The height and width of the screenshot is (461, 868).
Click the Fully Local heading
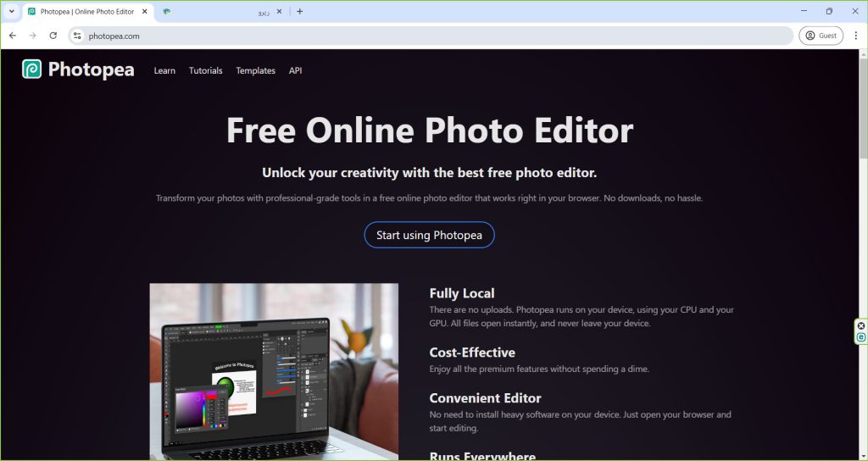coord(462,293)
